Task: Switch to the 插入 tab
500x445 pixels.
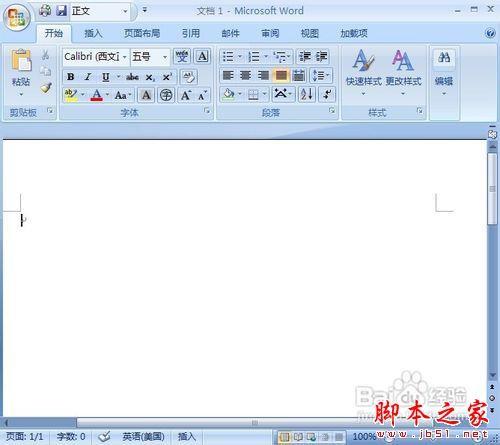Action: [93, 33]
